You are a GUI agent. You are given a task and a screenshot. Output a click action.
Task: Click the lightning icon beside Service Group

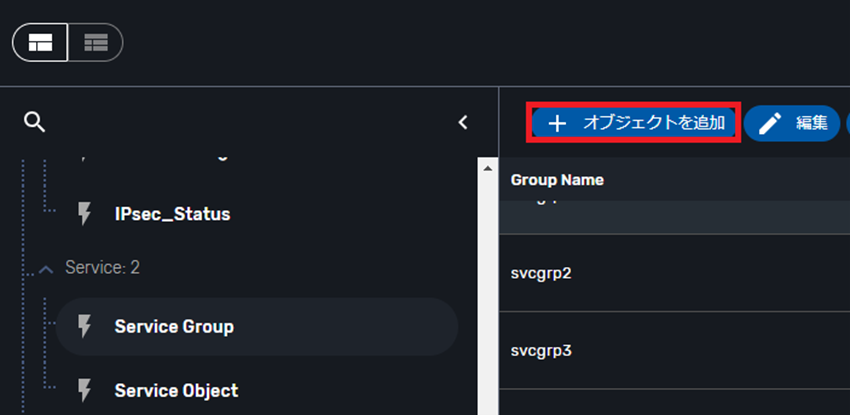[85, 327]
